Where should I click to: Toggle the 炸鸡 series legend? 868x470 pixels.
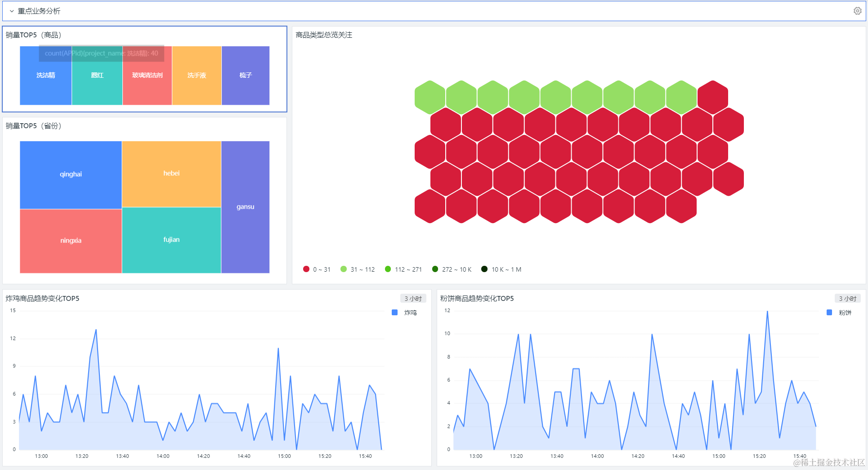coord(404,313)
